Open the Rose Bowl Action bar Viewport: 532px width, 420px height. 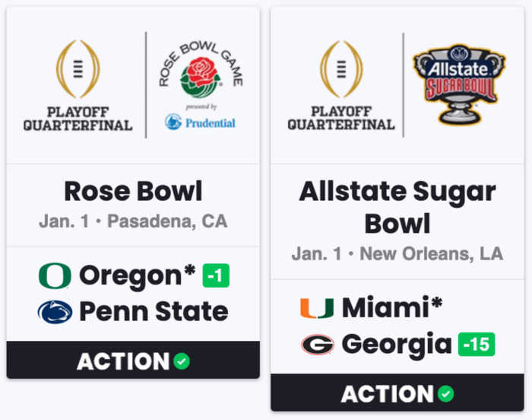click(133, 361)
